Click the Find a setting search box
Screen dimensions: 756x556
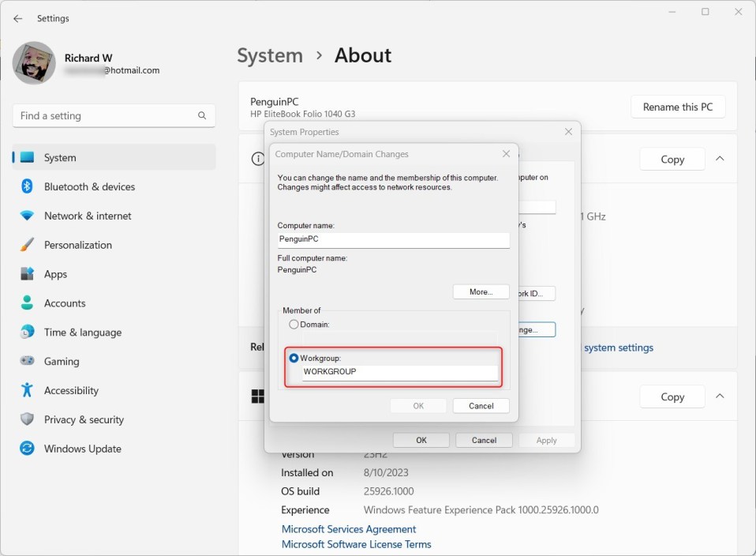107,116
